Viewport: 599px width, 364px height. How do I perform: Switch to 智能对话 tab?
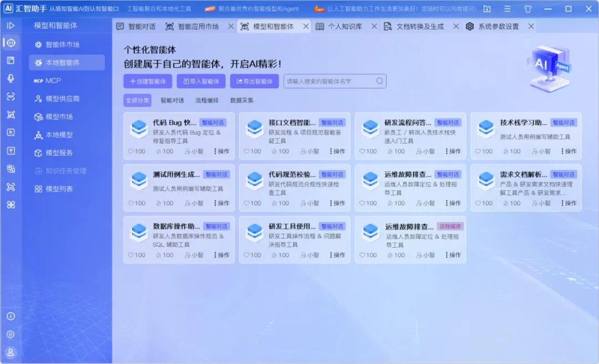pos(136,27)
